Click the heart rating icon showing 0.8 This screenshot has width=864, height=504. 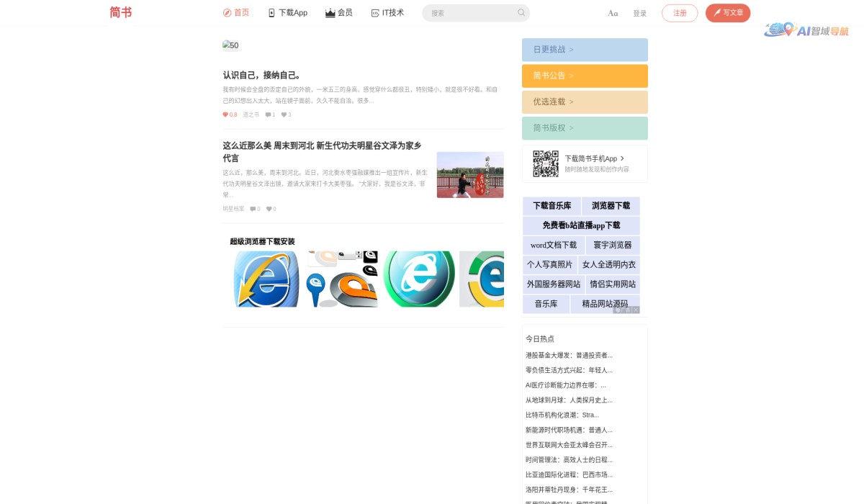pos(227,114)
